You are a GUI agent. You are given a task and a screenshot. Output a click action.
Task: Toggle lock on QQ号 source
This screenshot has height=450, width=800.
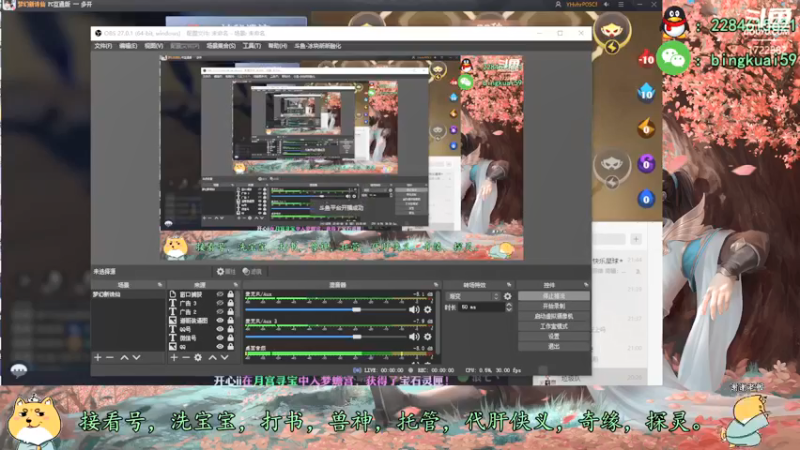(x=231, y=329)
